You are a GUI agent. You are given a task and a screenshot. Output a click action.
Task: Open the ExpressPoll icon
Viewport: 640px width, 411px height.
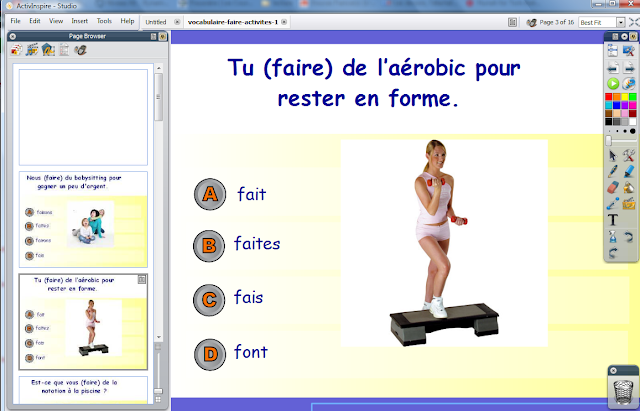pyautogui.click(x=629, y=84)
